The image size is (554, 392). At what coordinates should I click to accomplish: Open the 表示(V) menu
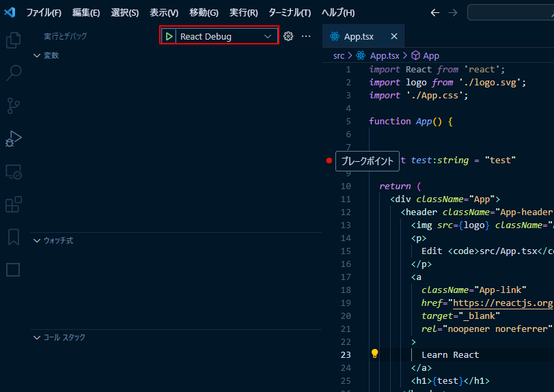coord(164,13)
